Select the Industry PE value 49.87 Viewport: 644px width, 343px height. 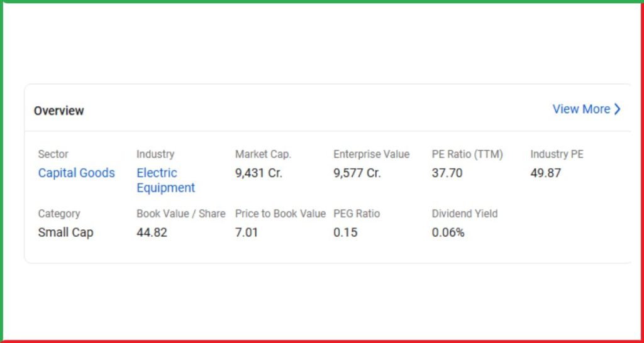tap(545, 173)
